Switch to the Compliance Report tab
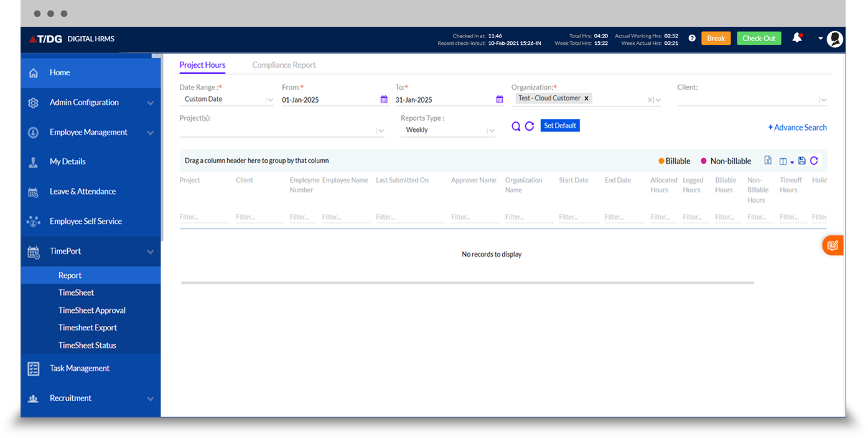 284,65
